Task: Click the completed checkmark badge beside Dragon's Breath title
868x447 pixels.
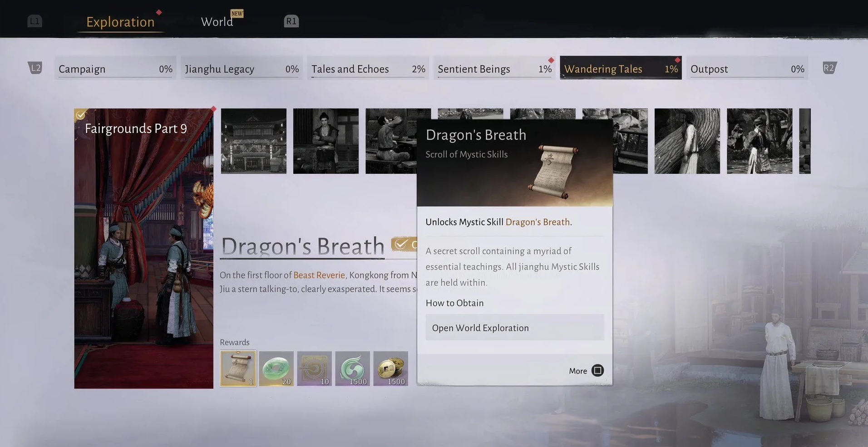Action: click(401, 245)
